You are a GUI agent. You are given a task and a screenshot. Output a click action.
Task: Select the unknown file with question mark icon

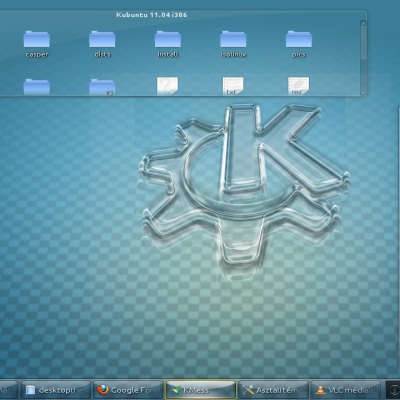pyautogui.click(x=168, y=86)
